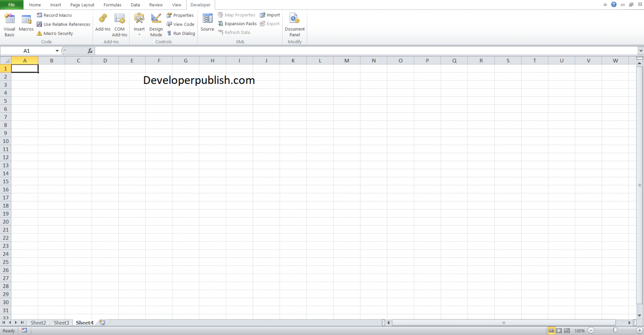Click the Macros icon
The height and width of the screenshot is (335, 644).
pyautogui.click(x=26, y=24)
